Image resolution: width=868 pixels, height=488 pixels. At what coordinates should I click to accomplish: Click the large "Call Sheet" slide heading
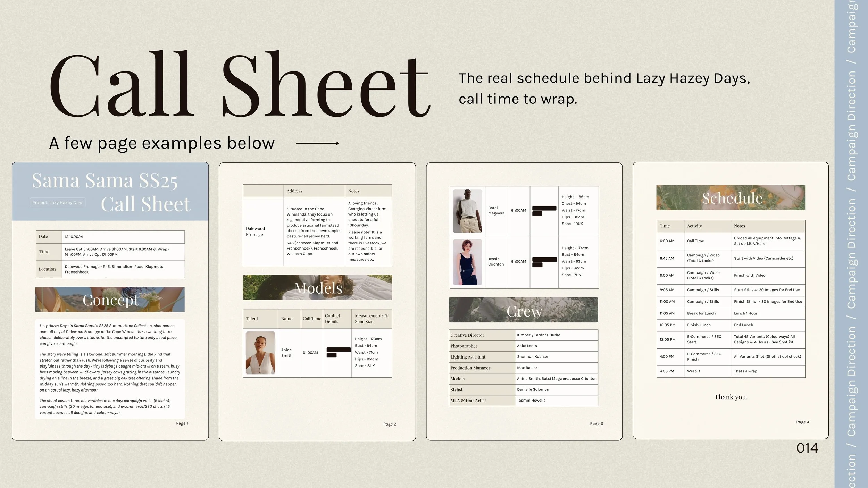240,84
